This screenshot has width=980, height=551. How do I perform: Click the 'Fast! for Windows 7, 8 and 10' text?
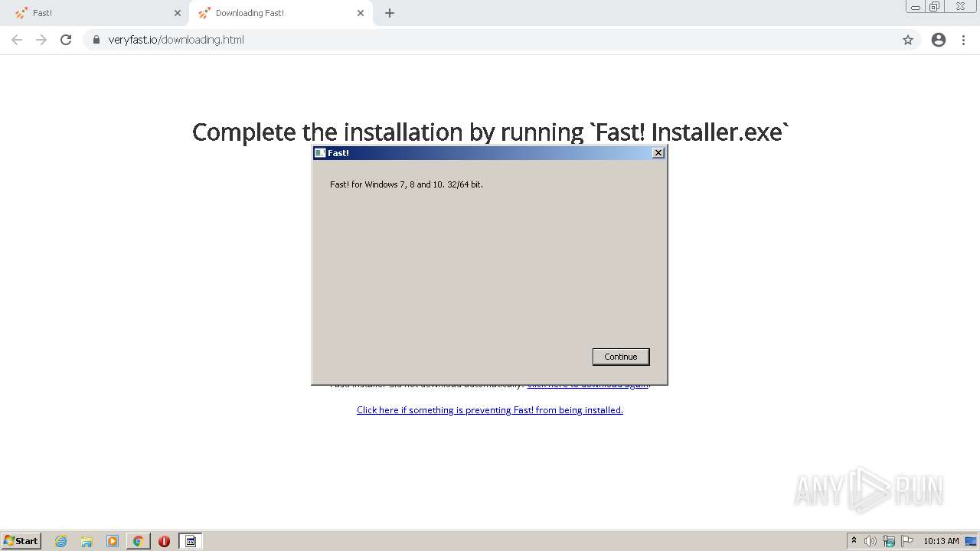[x=407, y=184]
